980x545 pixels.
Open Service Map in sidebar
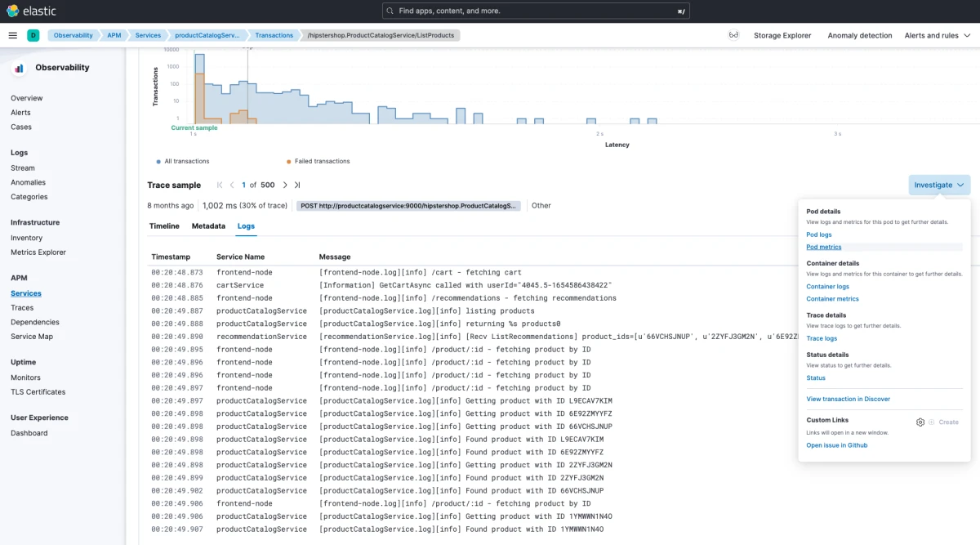pos(32,337)
